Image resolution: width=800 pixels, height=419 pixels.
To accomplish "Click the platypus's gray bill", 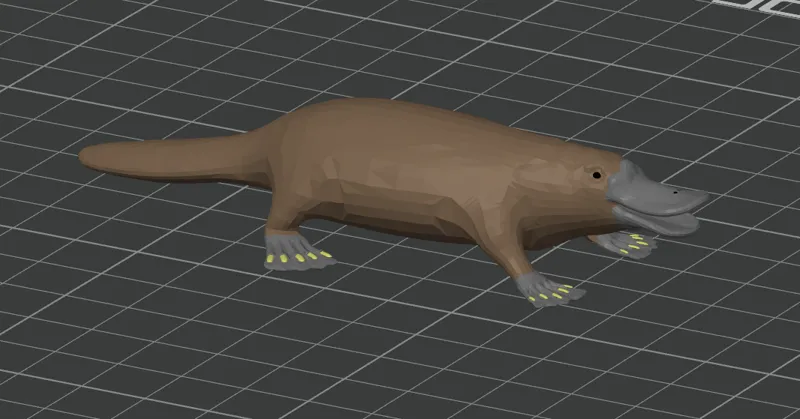I will [656, 199].
